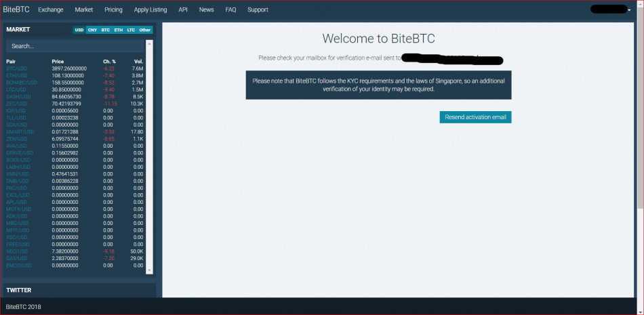The height and width of the screenshot is (315, 644).
Task: Click the market Search field
Action: pyautogui.click(x=75, y=46)
